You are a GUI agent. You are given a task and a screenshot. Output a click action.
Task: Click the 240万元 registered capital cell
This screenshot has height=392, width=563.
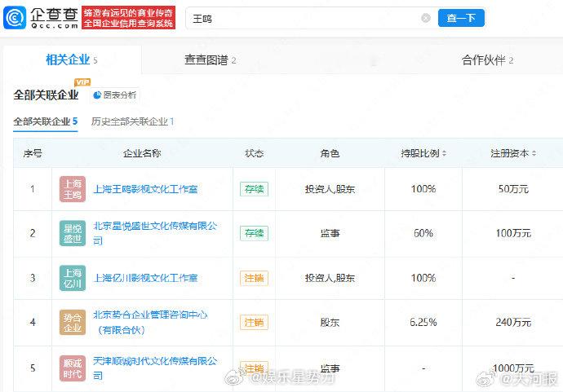(513, 322)
